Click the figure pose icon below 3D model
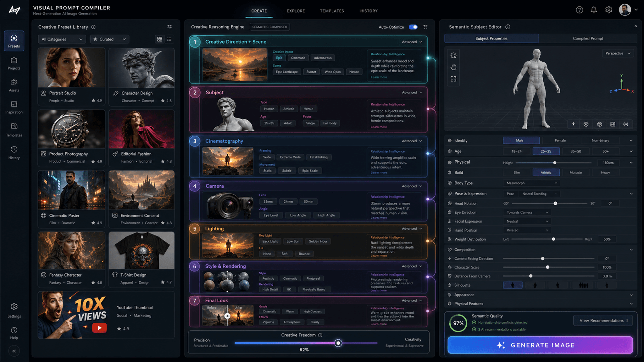644x362 pixels. pyautogui.click(x=573, y=124)
